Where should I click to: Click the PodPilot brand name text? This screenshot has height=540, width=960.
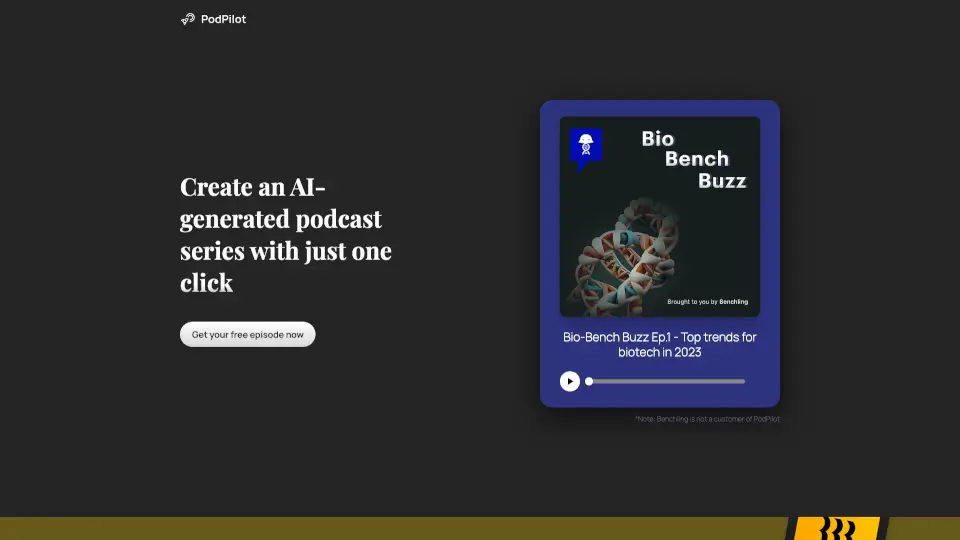coord(224,19)
